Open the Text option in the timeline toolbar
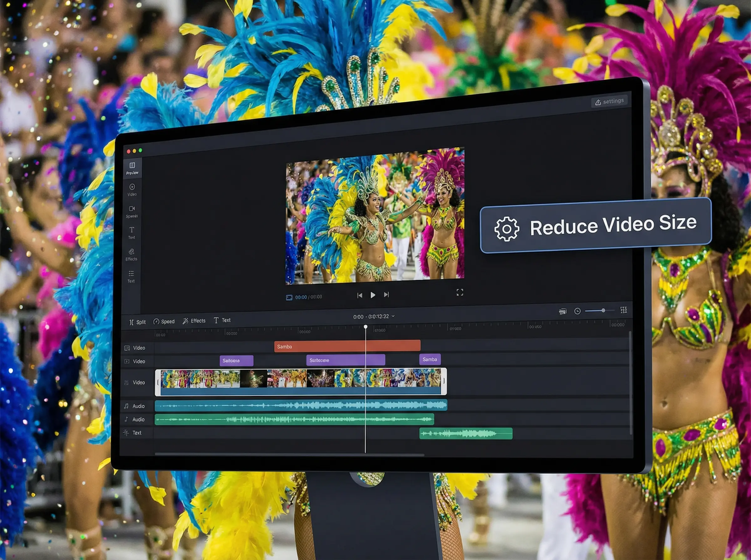751x560 pixels. (222, 320)
